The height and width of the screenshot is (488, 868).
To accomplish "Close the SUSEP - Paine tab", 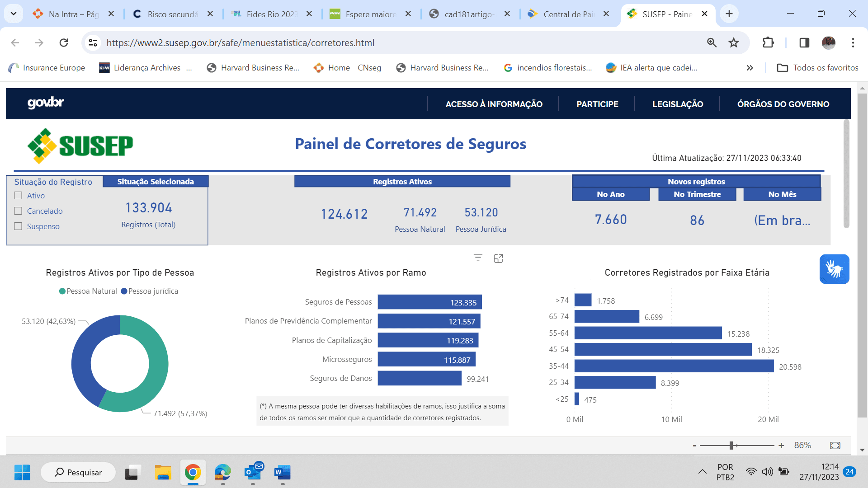I will point(704,14).
